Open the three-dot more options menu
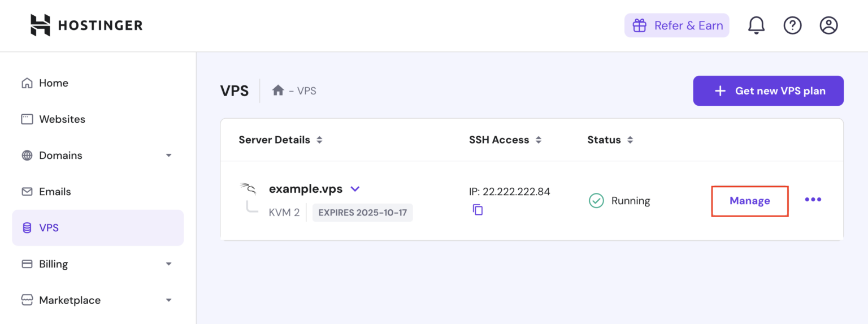The image size is (868, 324). coord(813,200)
